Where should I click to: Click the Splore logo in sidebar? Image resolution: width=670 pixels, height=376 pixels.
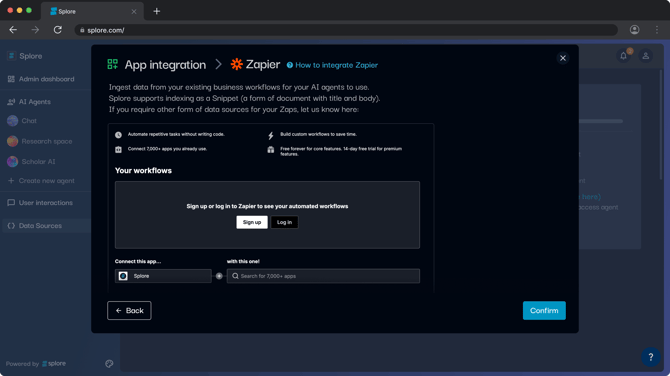(12, 56)
